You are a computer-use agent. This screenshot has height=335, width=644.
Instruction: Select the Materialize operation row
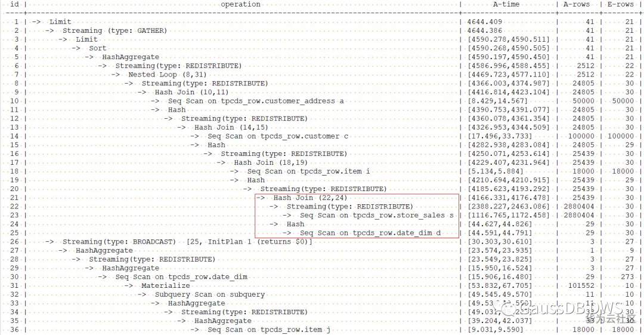[166, 285]
